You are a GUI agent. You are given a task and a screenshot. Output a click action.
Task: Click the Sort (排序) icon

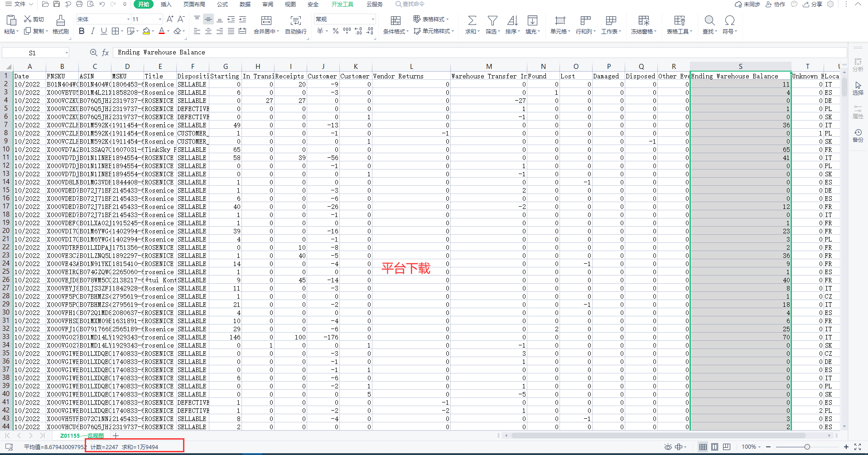512,20
